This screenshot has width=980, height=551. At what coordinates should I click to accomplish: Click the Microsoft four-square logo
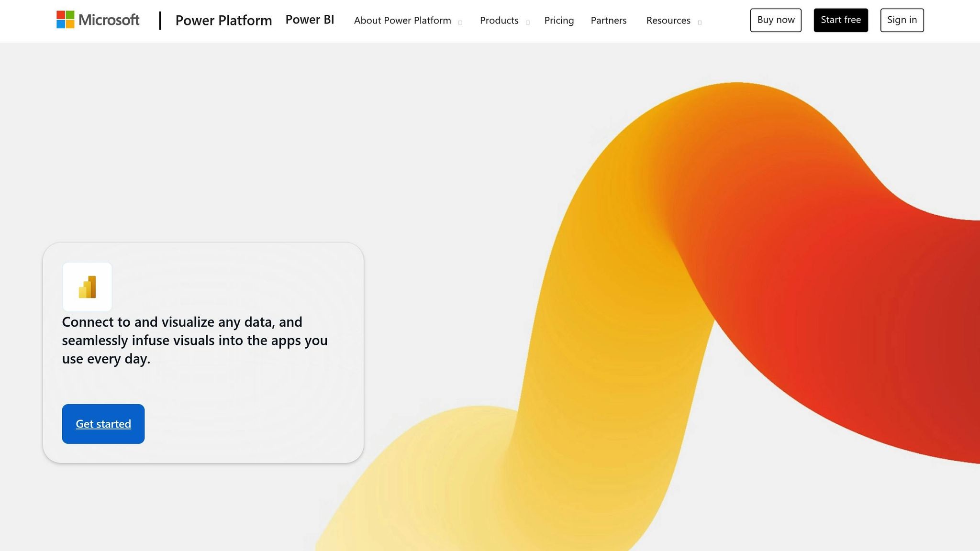coord(66,20)
